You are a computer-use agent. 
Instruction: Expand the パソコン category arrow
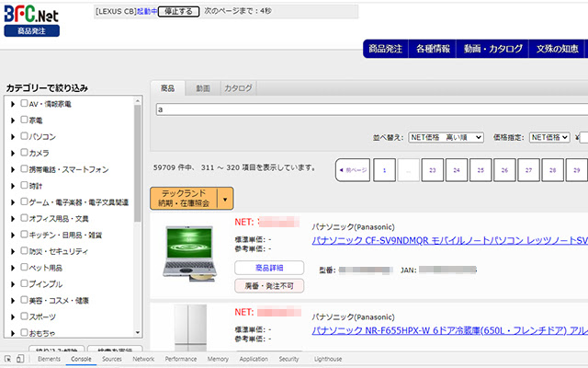pyautogui.click(x=13, y=137)
